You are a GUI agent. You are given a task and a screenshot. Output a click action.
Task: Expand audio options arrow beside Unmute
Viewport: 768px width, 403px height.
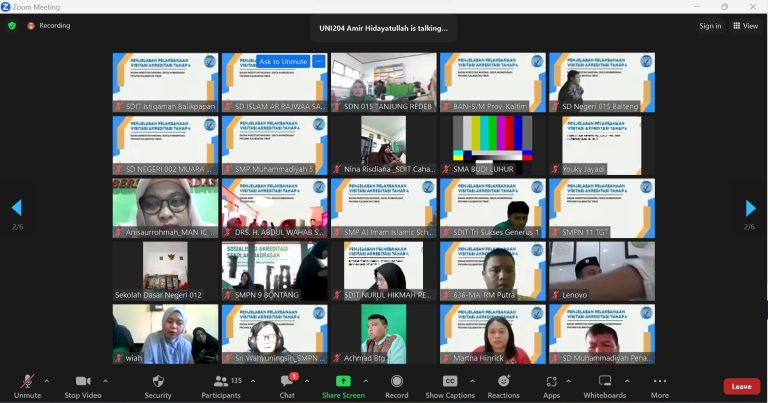(48, 380)
